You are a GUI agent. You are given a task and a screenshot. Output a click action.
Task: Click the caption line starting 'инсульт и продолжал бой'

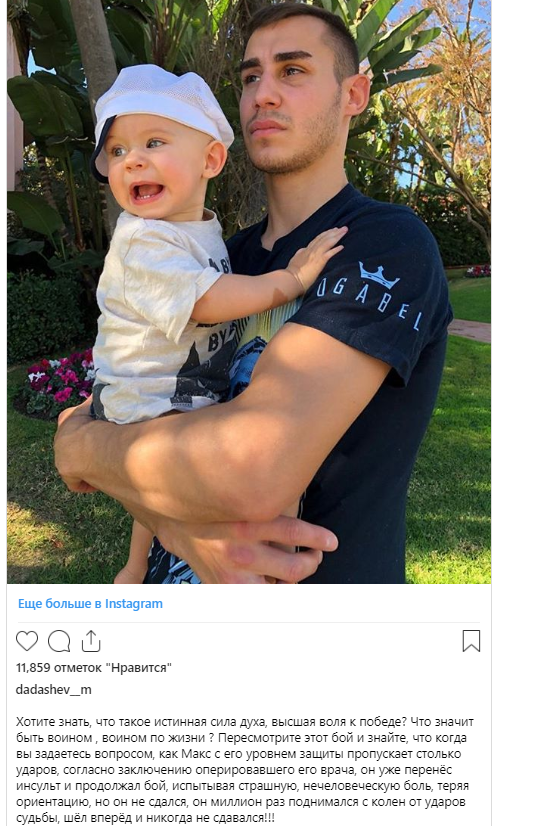pos(242,786)
